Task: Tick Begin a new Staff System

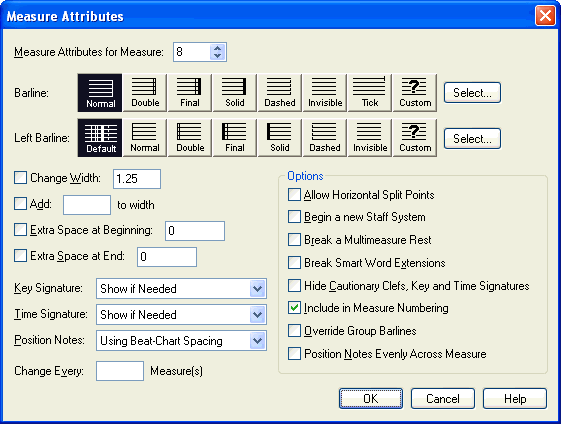Action: click(294, 217)
